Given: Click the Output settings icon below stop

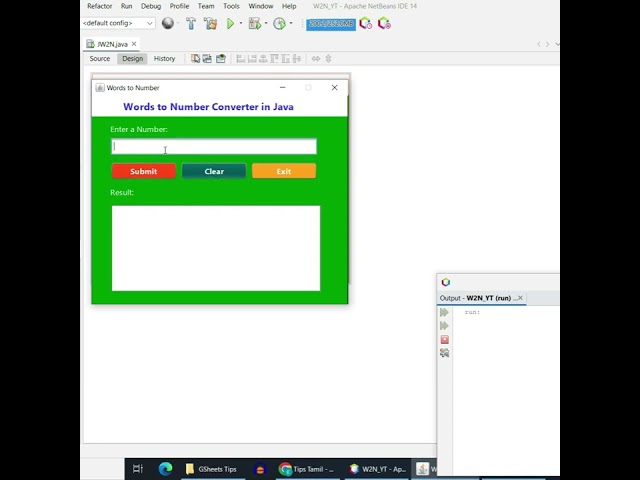Looking at the screenshot, I should [444, 353].
